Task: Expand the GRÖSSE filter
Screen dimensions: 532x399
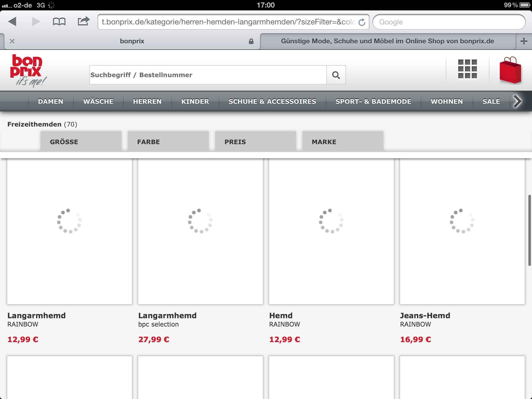Action: click(81, 142)
